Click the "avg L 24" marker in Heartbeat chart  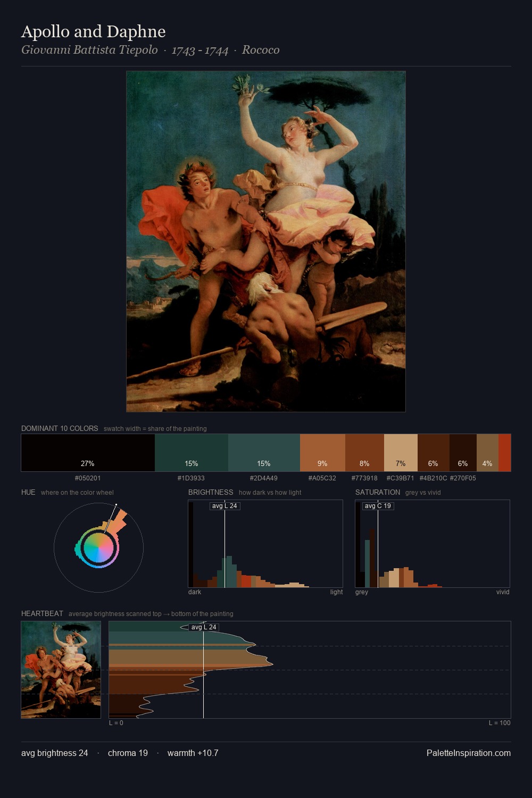click(204, 627)
